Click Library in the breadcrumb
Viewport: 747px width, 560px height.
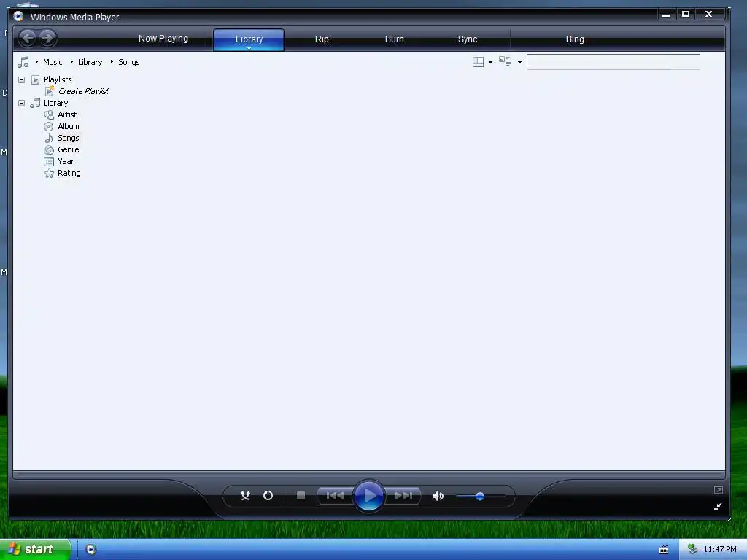(x=90, y=62)
